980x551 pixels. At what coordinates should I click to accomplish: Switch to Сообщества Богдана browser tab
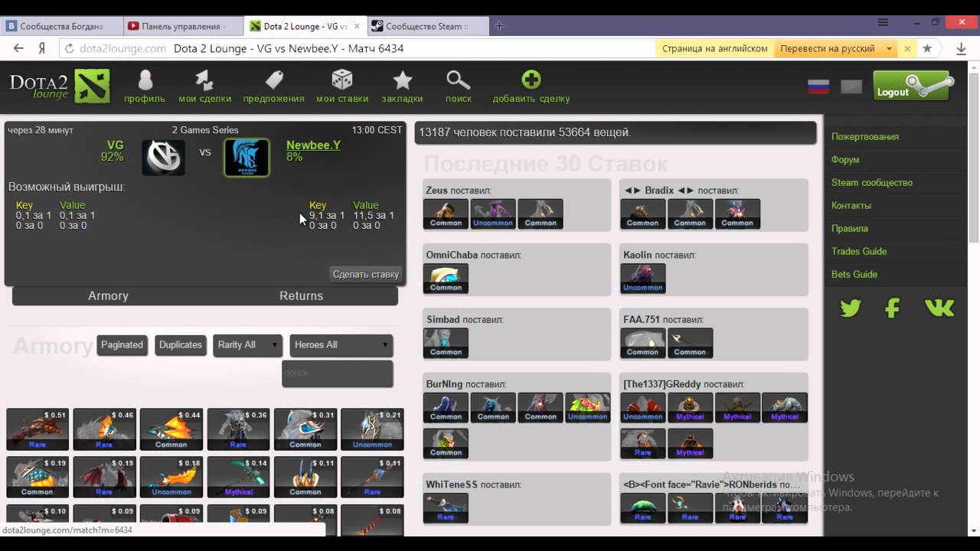click(x=60, y=26)
